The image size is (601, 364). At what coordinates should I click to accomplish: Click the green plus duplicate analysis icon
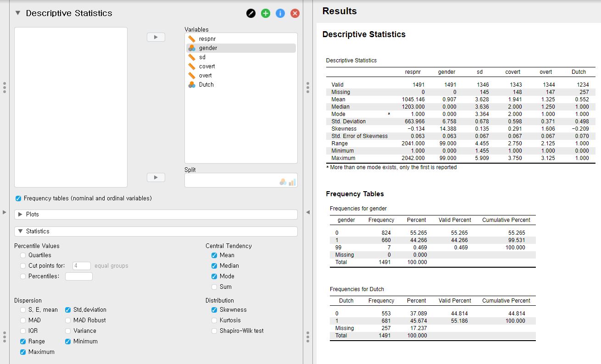[266, 13]
